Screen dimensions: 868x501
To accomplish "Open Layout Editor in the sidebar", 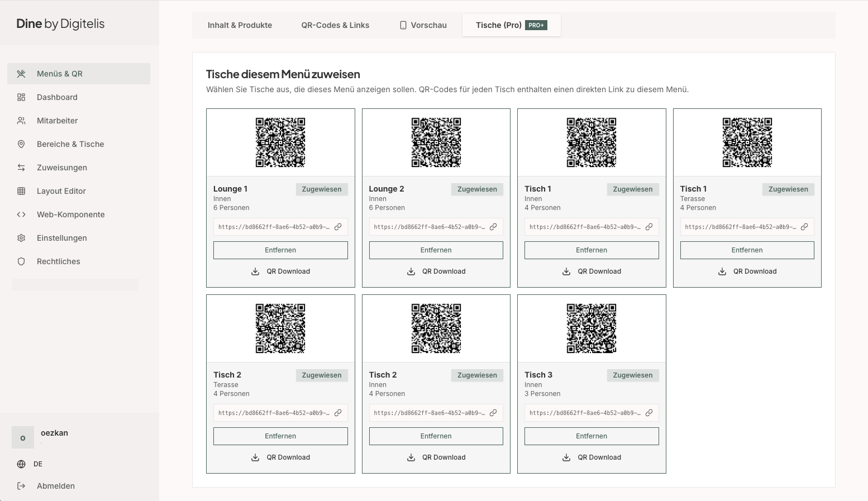I will tap(79, 191).
